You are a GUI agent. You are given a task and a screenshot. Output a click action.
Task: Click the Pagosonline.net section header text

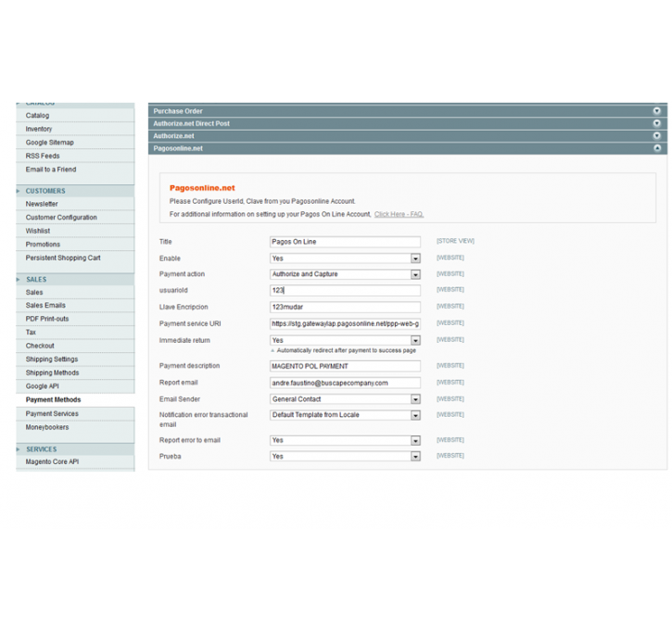click(x=178, y=148)
